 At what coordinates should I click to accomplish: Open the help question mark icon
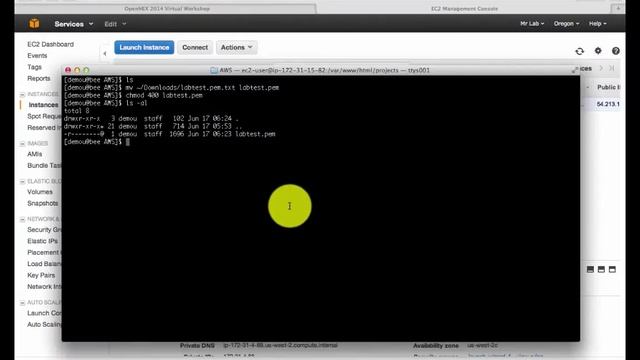pyautogui.click(x=616, y=51)
